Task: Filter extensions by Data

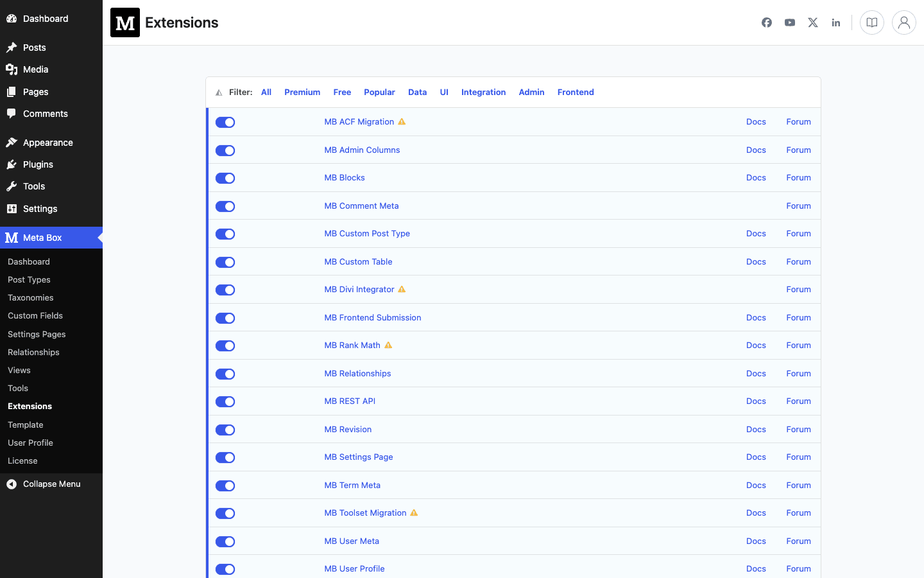Action: coord(417,92)
